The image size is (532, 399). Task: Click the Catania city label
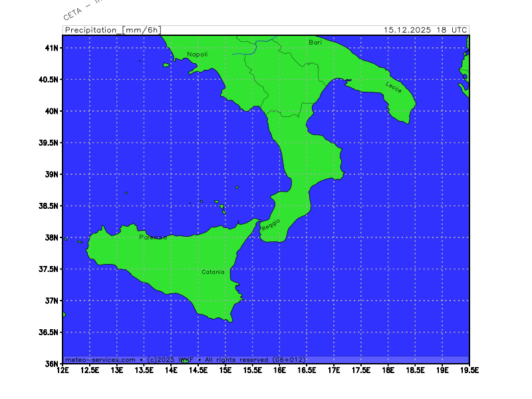[213, 272]
